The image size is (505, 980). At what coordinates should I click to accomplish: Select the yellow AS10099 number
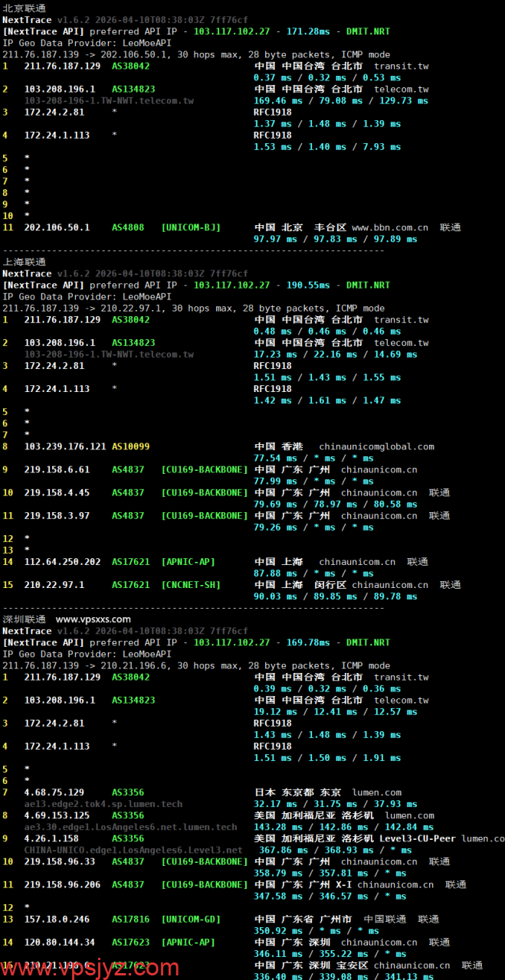tap(130, 446)
